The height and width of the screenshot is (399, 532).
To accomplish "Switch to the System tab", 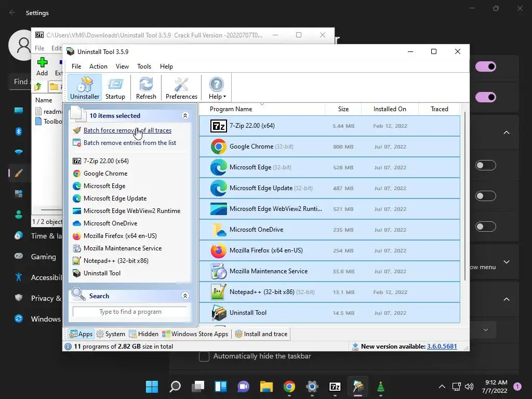I will point(111,334).
